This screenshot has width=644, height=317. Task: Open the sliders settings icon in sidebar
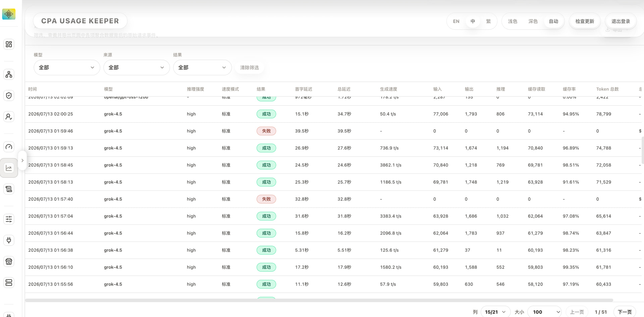(x=9, y=219)
